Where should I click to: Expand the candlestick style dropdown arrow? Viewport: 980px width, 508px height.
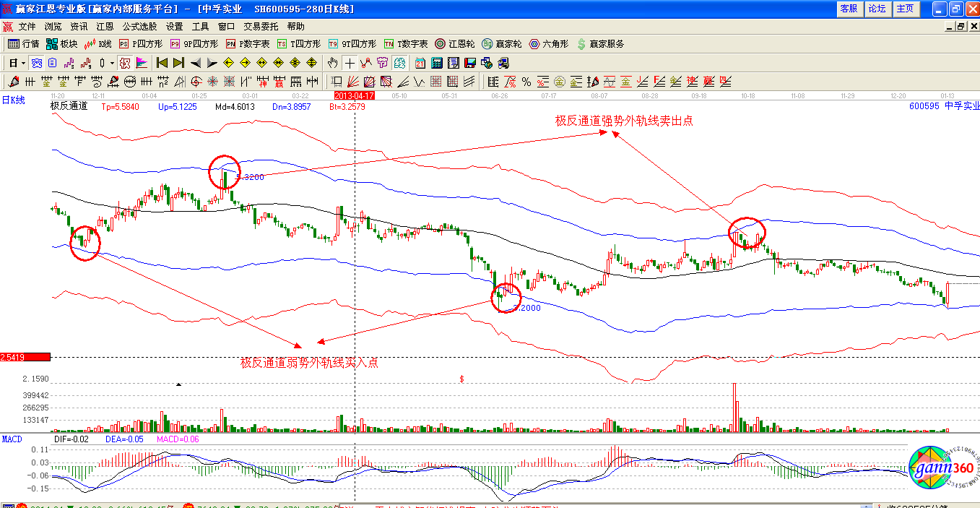(112, 63)
